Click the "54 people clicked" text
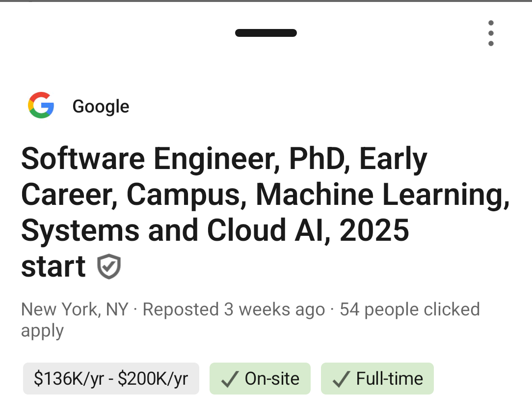Screen dimensions: 532x396 coord(409,310)
